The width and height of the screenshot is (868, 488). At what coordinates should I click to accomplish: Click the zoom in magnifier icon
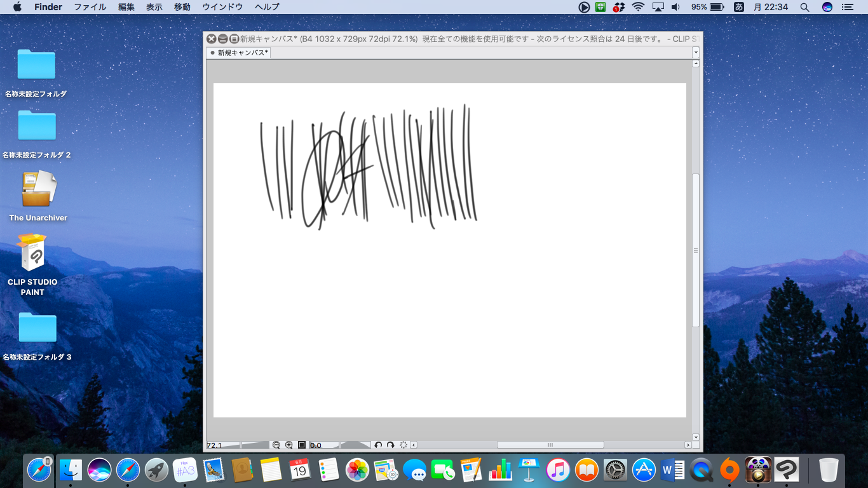[x=289, y=445]
